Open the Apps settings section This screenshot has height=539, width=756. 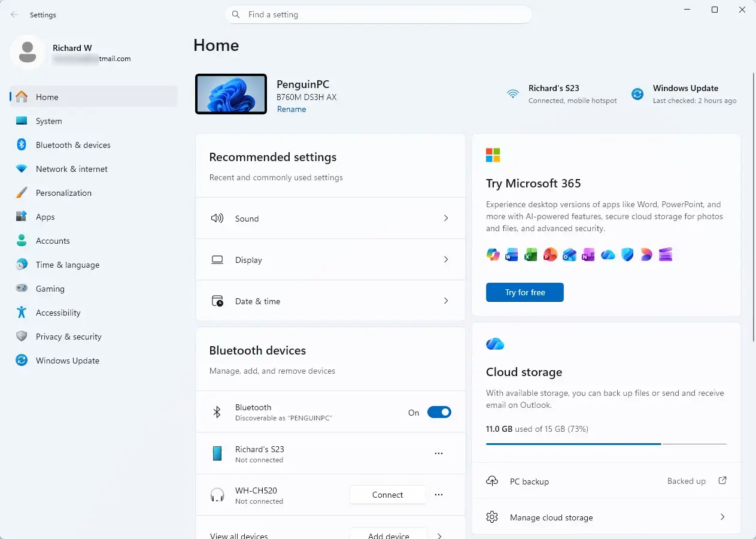click(94, 217)
